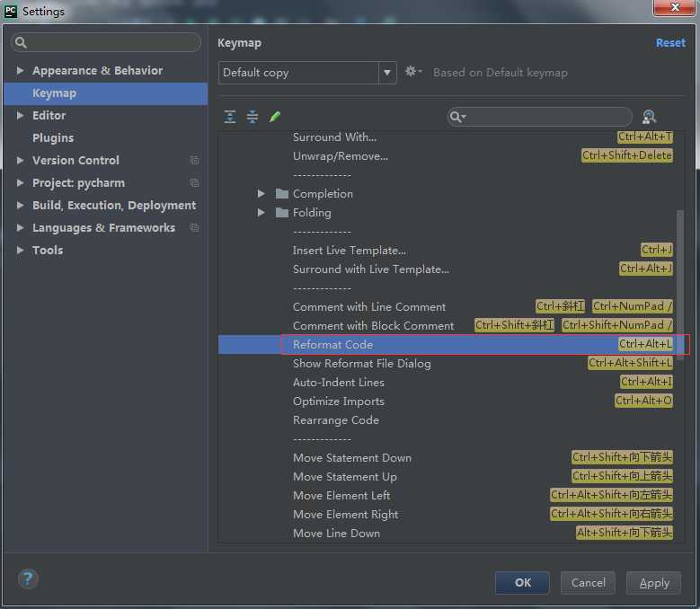Expand Version Control settings
Screen dimensions: 700x609
point(20,160)
